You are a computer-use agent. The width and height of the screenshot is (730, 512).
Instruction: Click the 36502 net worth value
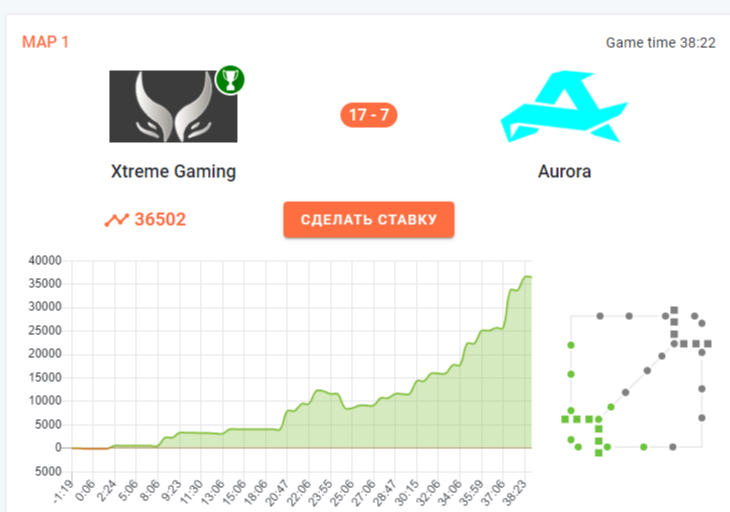point(160,219)
